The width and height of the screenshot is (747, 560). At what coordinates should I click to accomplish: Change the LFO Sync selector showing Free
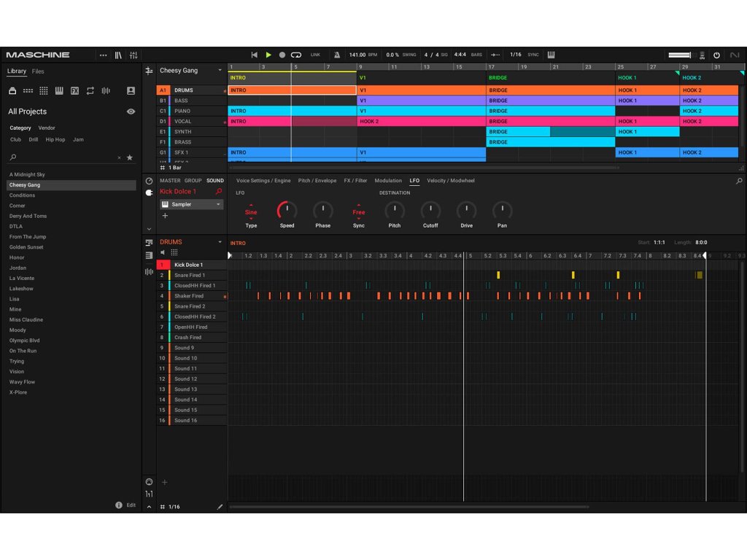click(x=359, y=212)
